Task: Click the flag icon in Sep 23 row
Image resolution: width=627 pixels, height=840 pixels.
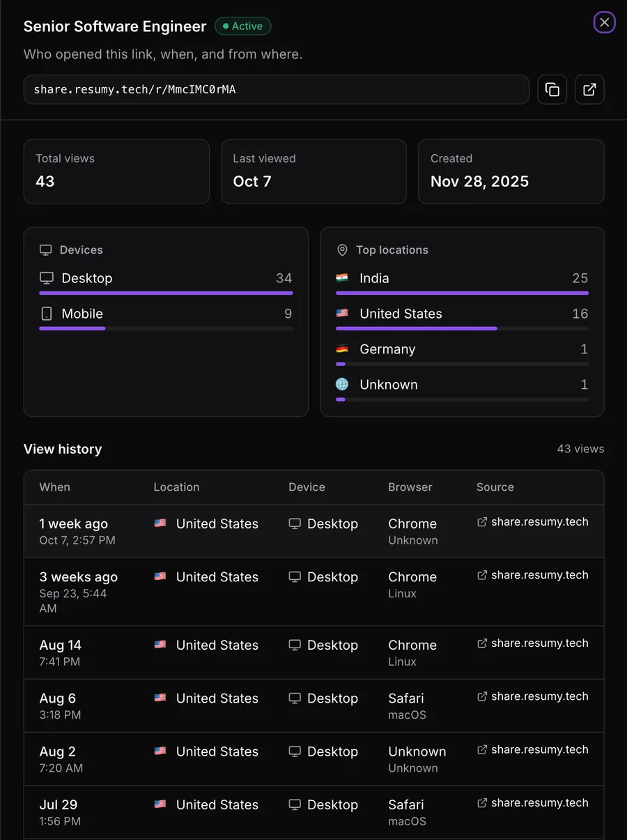Action: [x=160, y=576]
